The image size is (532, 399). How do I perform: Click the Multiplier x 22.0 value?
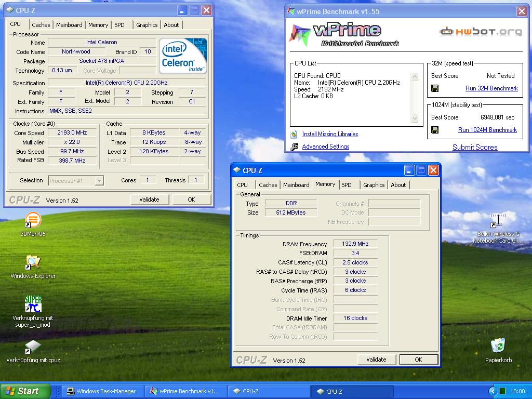pyautogui.click(x=72, y=142)
